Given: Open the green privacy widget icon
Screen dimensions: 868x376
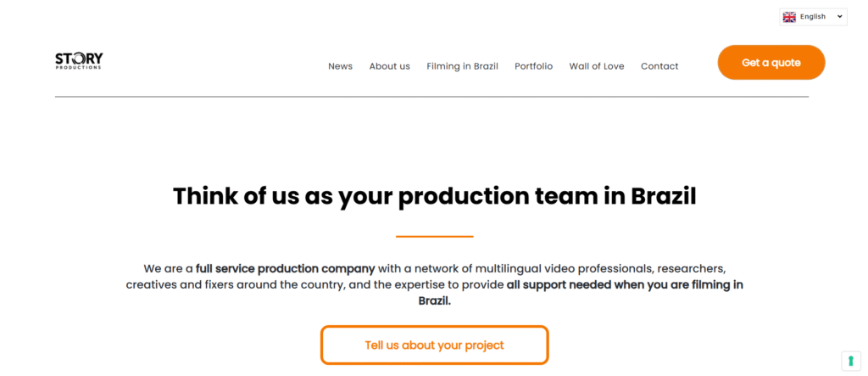Looking at the screenshot, I should pyautogui.click(x=851, y=361).
